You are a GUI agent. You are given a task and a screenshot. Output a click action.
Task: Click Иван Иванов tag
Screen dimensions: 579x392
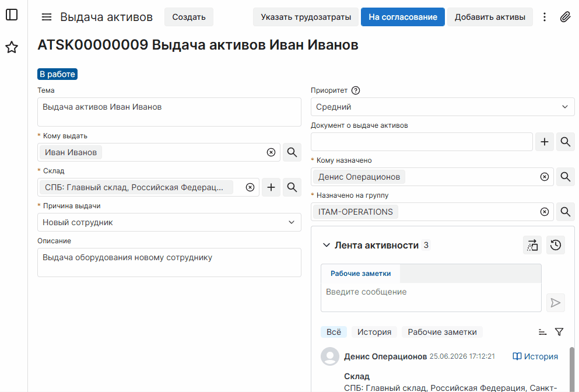(x=71, y=152)
